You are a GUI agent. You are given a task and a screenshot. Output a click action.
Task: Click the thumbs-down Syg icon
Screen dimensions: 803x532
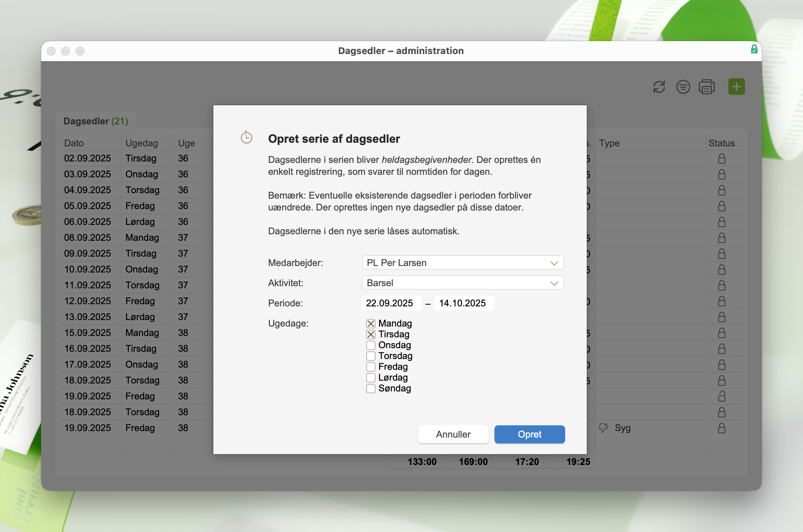point(603,428)
